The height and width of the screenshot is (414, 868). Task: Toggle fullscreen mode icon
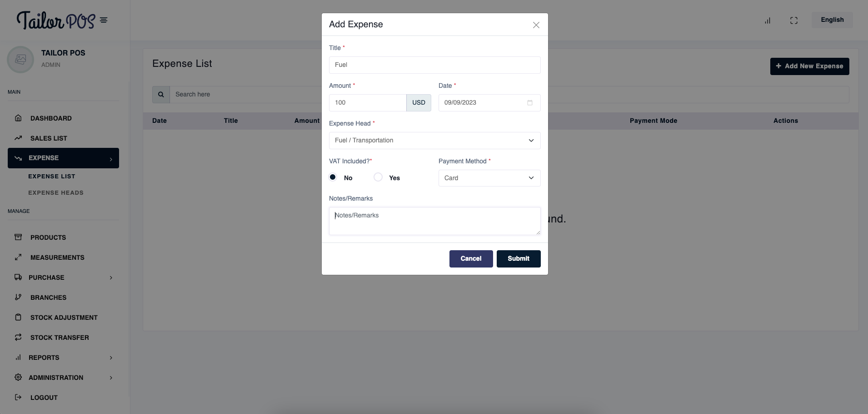point(794,20)
